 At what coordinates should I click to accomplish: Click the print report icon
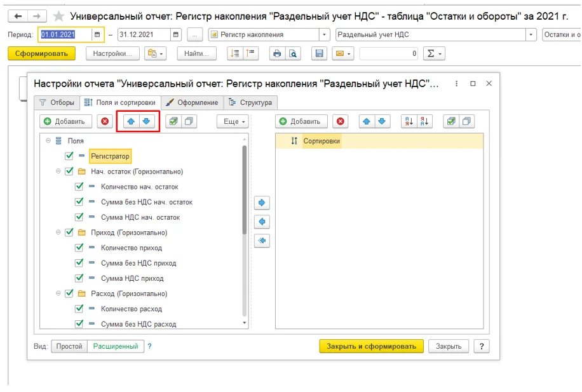pyautogui.click(x=277, y=53)
